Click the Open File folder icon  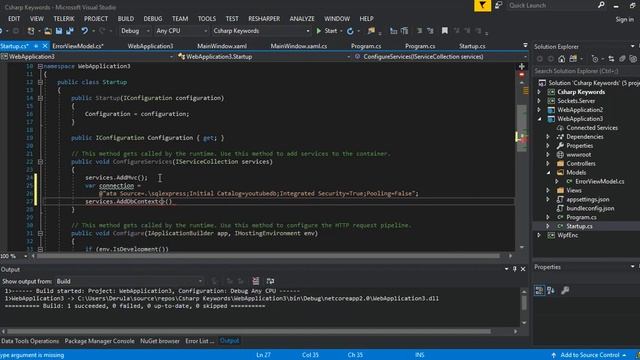pyautogui.click(x=48, y=31)
